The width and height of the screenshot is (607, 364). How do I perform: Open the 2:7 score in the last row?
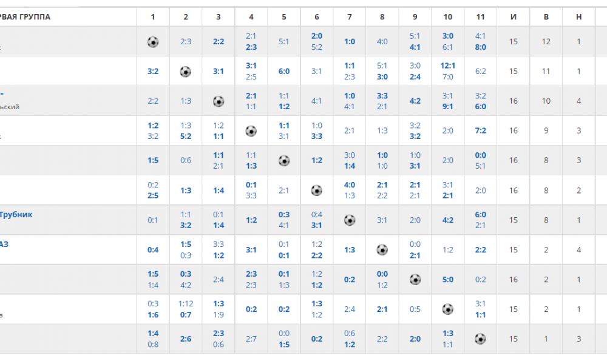[251, 339]
